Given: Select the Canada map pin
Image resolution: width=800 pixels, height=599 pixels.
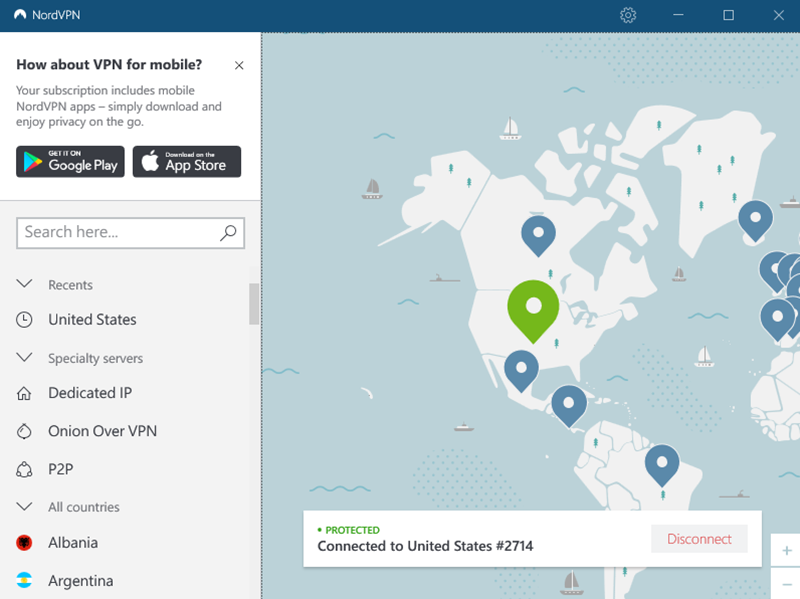Looking at the screenshot, I should tap(538, 234).
